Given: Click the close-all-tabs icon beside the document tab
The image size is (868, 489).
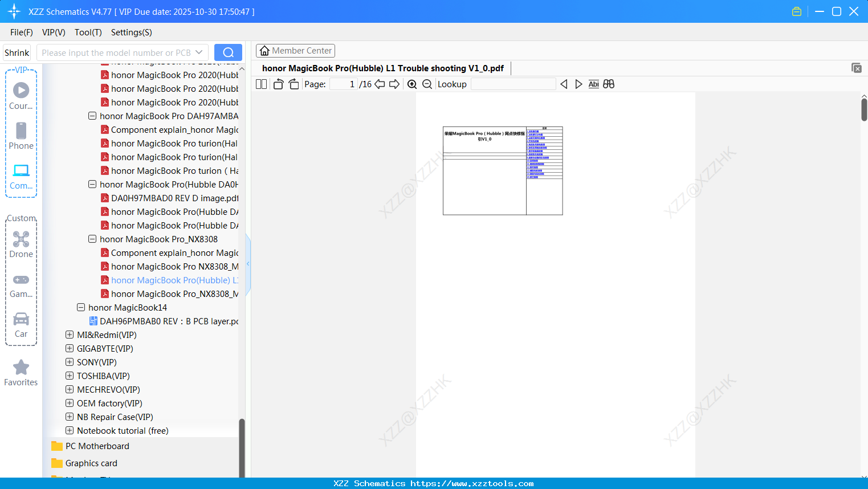Looking at the screenshot, I should tap(857, 68).
